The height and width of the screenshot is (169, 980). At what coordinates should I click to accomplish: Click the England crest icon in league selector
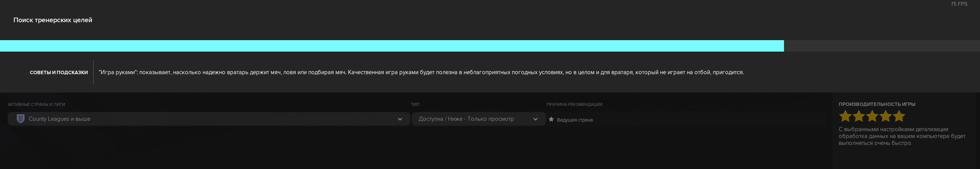(x=21, y=119)
